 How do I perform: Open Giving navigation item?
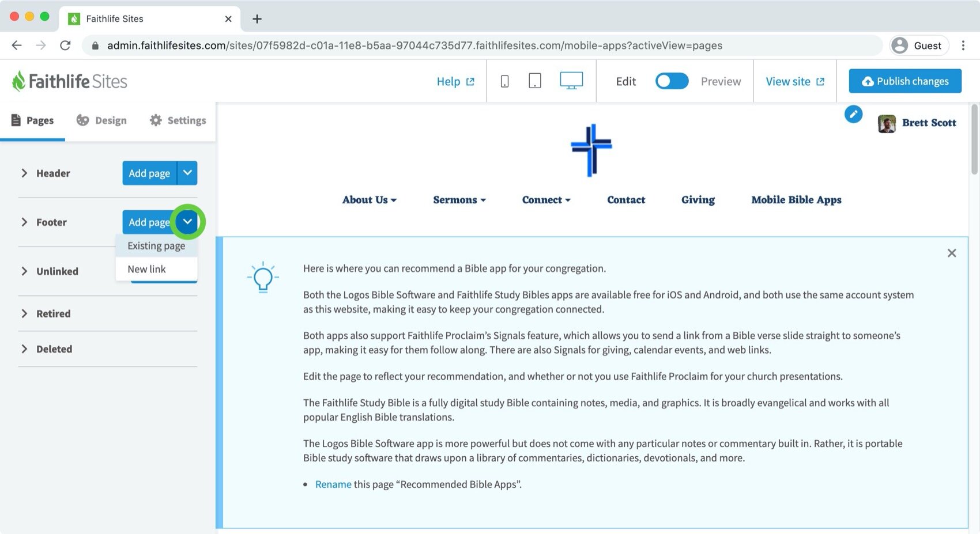pyautogui.click(x=698, y=200)
